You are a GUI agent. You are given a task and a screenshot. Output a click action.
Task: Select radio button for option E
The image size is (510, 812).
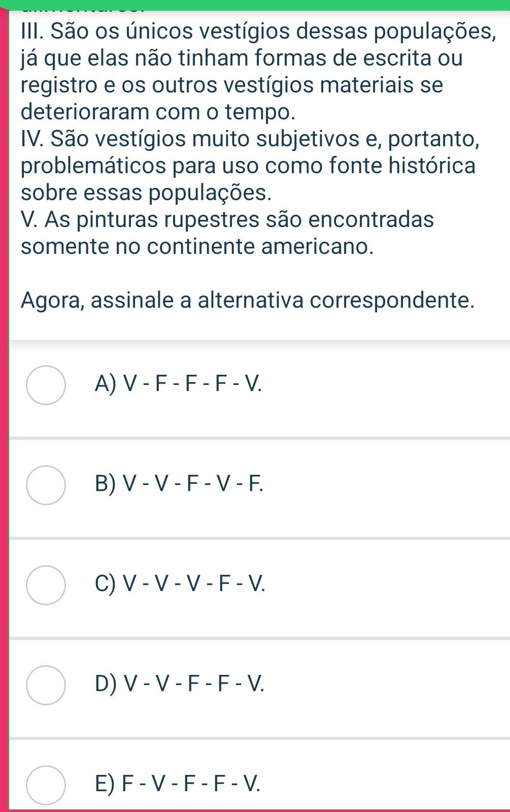46,785
